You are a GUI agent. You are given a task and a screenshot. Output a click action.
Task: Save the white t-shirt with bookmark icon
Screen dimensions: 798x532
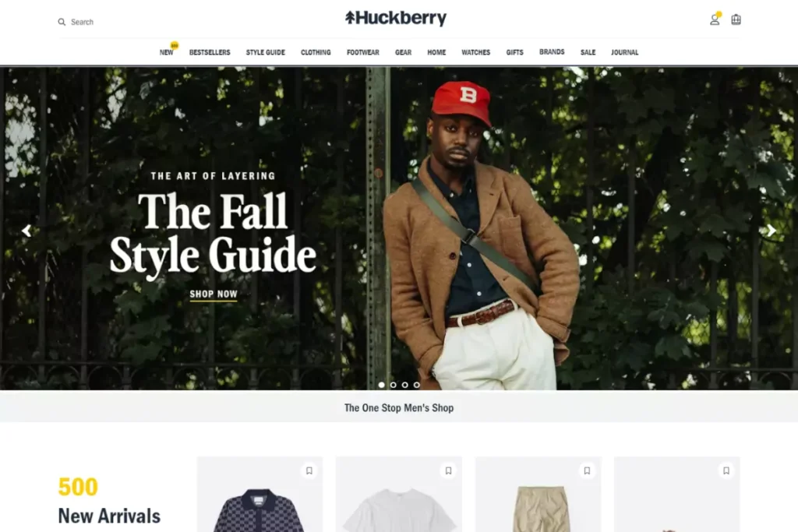[x=448, y=470]
